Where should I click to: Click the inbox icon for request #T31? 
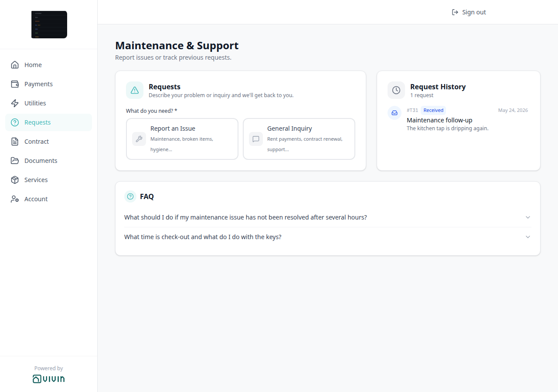pyautogui.click(x=395, y=113)
